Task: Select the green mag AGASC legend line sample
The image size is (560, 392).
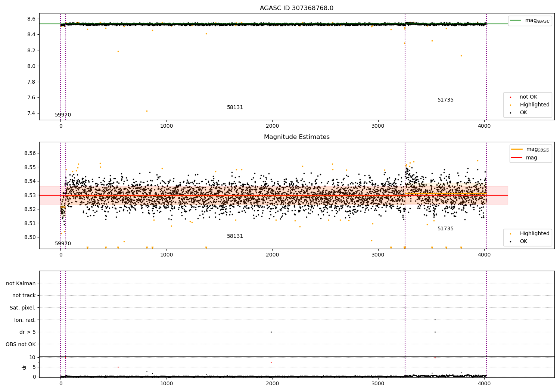Action: click(516, 21)
